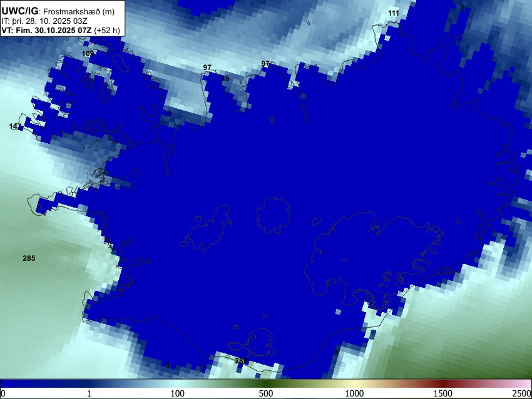This screenshot has width=532, height=399.
Task: Click the valid time "VT: Fim. 30.10.2025 07Z"
Action: [46, 30]
